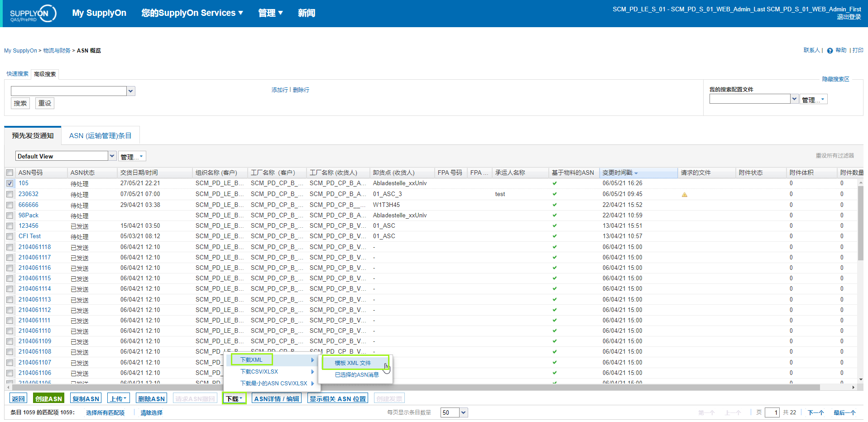Click green checkmark in ASN 666666 row

pyautogui.click(x=555, y=205)
